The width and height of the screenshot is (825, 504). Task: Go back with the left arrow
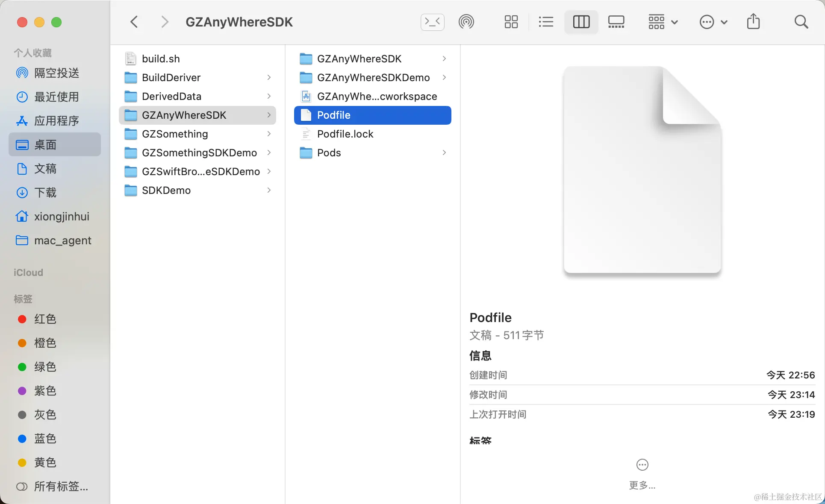[x=134, y=22]
